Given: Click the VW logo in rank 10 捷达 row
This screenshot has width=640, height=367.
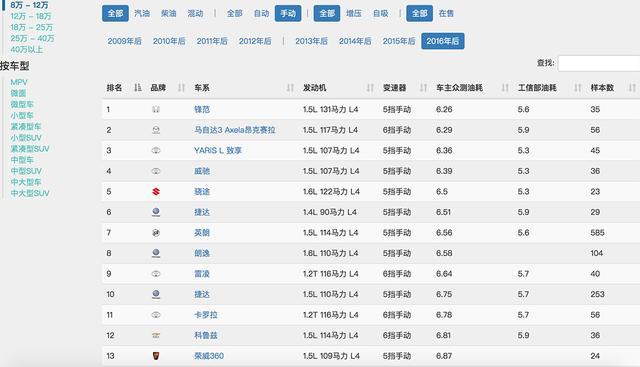Looking at the screenshot, I should point(156,294).
